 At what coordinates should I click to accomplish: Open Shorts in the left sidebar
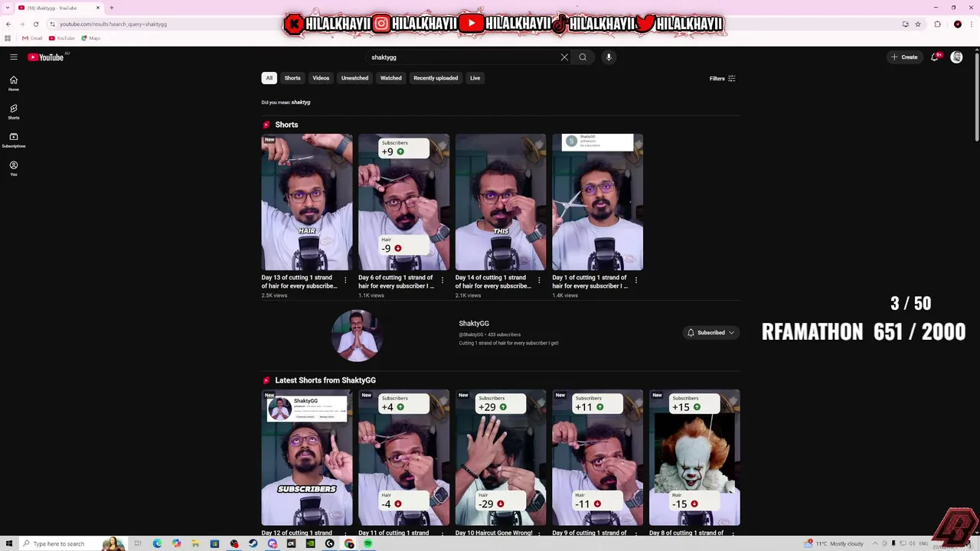(13, 112)
